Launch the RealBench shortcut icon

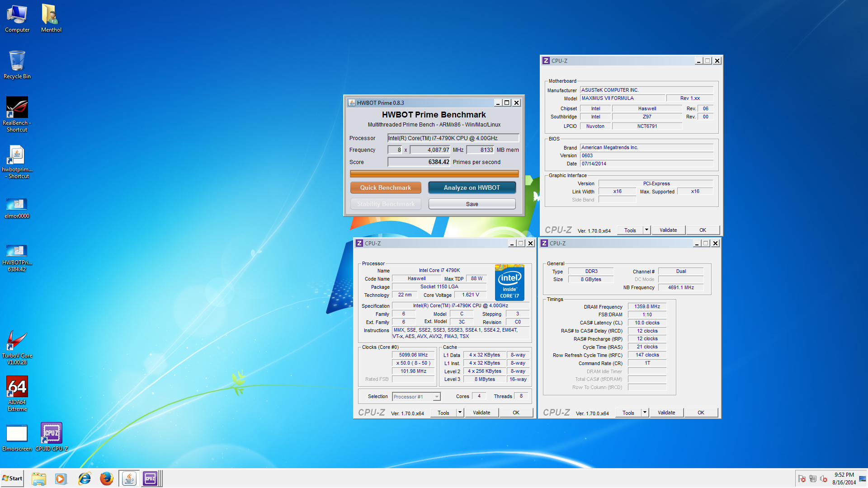pos(17,114)
